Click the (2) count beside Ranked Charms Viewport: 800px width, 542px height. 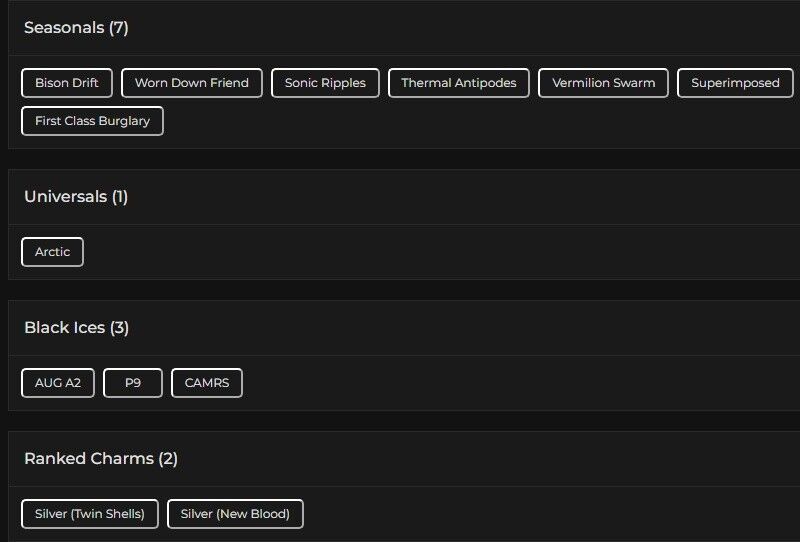coord(168,459)
